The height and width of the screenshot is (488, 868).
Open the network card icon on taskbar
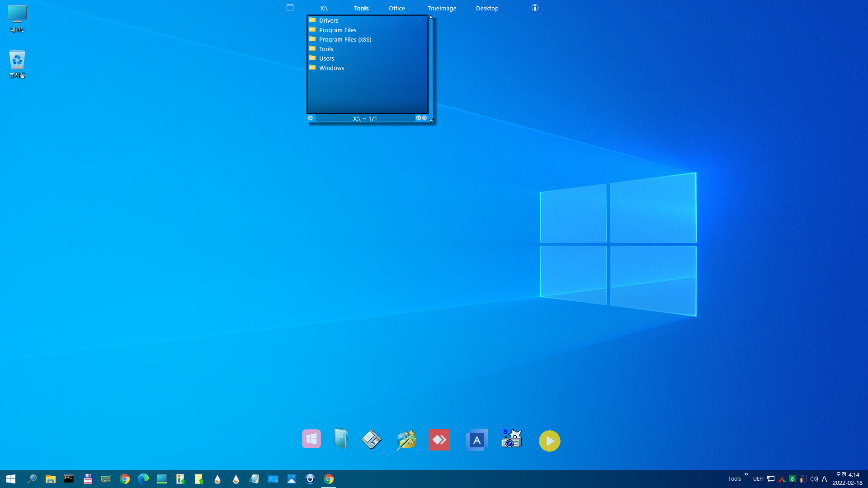[x=106, y=479]
